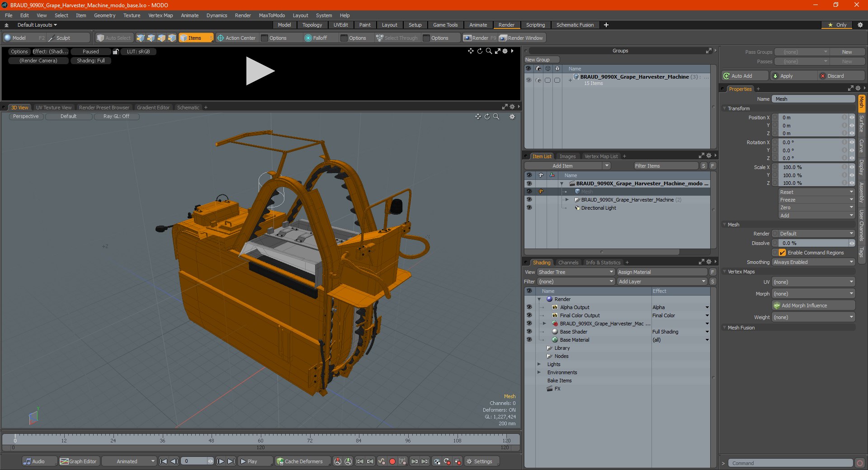This screenshot has height=470, width=868.
Task: Click the lock icon next to Paused
Action: pyautogui.click(x=116, y=52)
